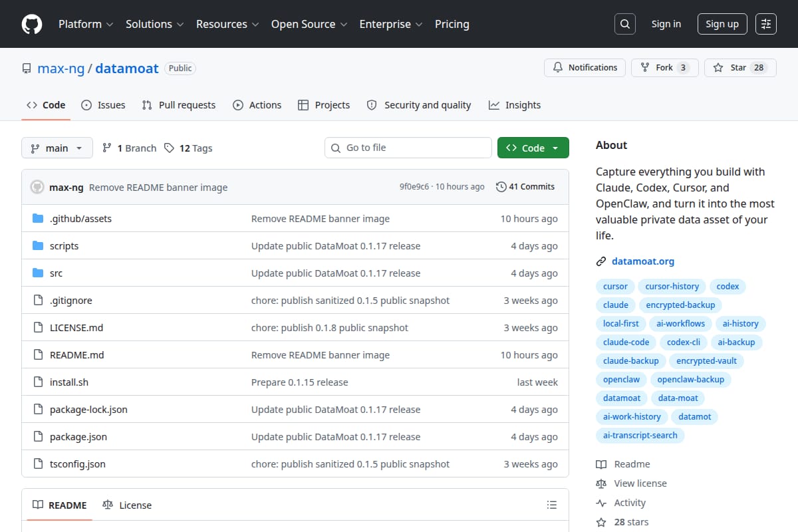Click the pulse icon beside Activity
Image resolution: width=798 pixels, height=532 pixels.
click(x=601, y=503)
